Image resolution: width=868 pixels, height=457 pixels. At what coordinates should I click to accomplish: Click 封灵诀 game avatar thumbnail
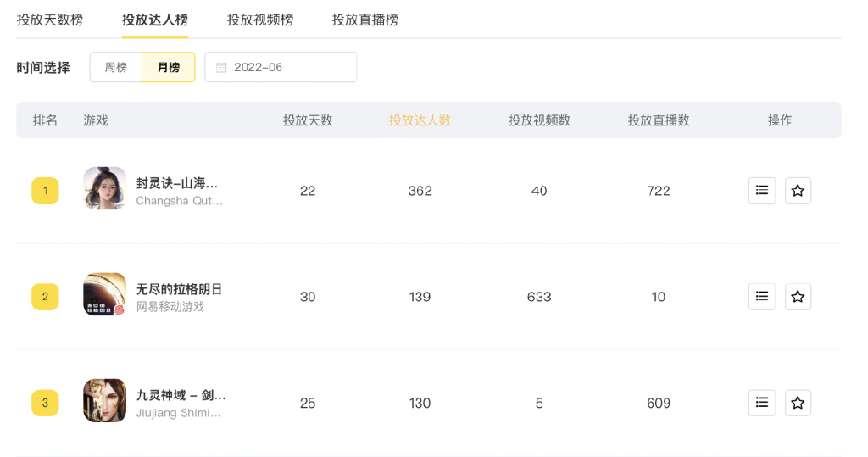[x=104, y=188]
